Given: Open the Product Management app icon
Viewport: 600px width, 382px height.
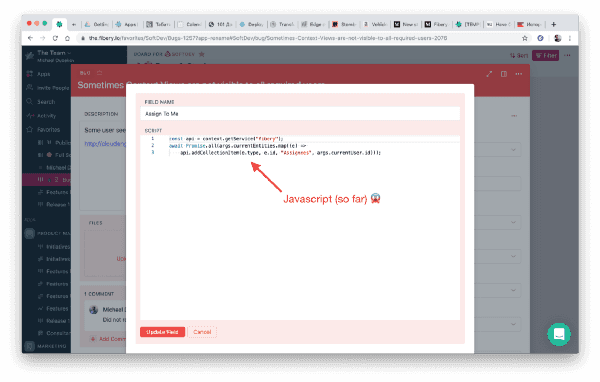Looking at the screenshot, I should 29,233.
